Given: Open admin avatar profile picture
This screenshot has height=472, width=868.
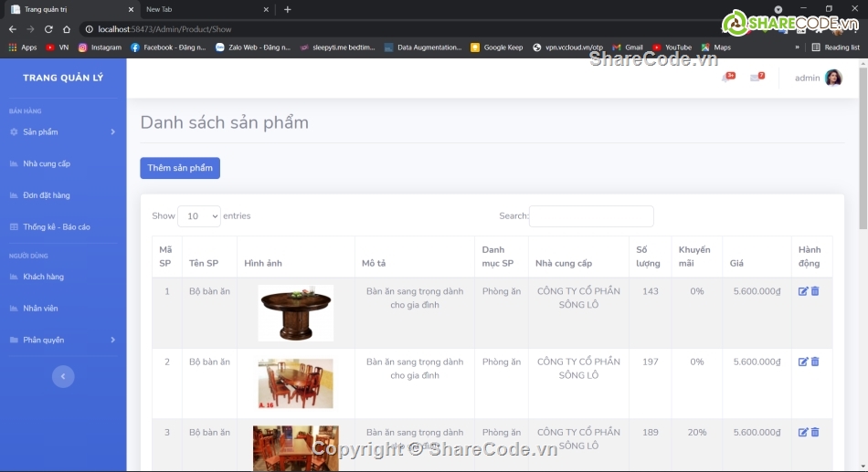Looking at the screenshot, I should (x=833, y=78).
